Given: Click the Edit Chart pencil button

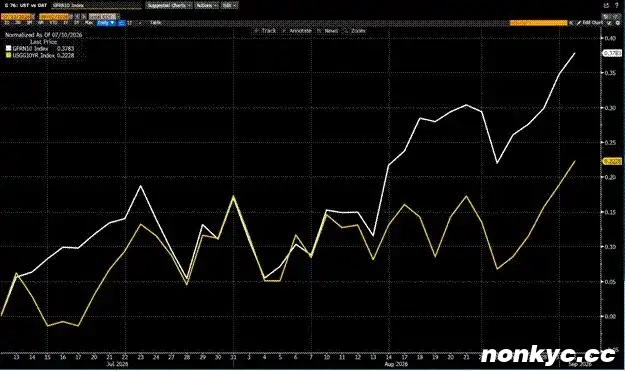Looking at the screenshot, I should tap(589, 23).
